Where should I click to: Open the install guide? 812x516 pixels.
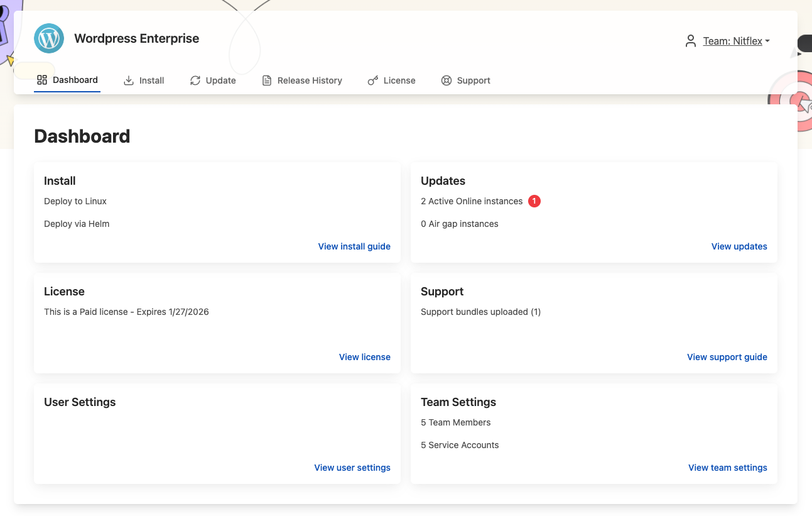coord(354,246)
